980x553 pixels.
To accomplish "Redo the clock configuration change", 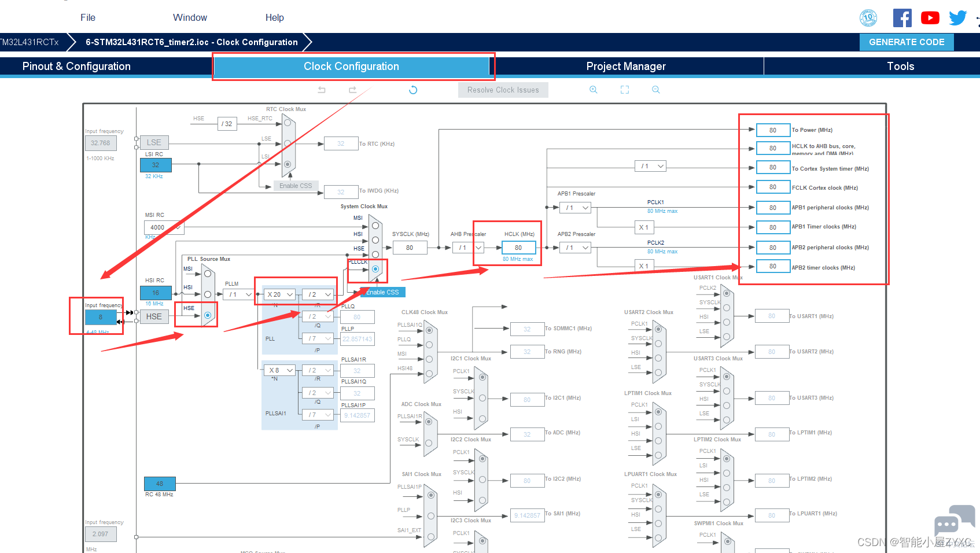I will tap(352, 90).
